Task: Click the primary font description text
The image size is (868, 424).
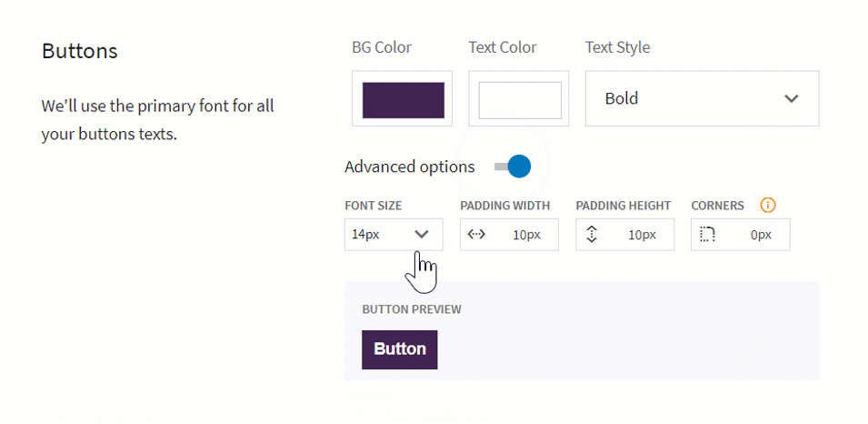Action: coord(158,120)
